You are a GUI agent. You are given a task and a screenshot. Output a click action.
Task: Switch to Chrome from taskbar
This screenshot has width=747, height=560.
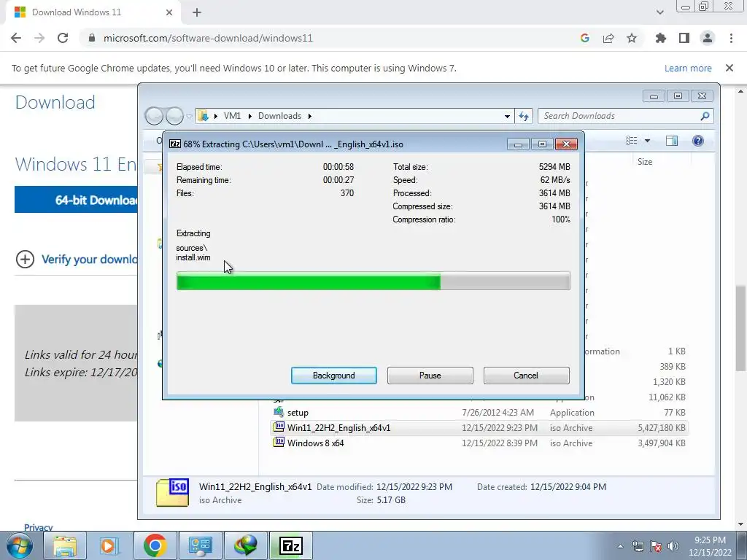click(x=155, y=545)
